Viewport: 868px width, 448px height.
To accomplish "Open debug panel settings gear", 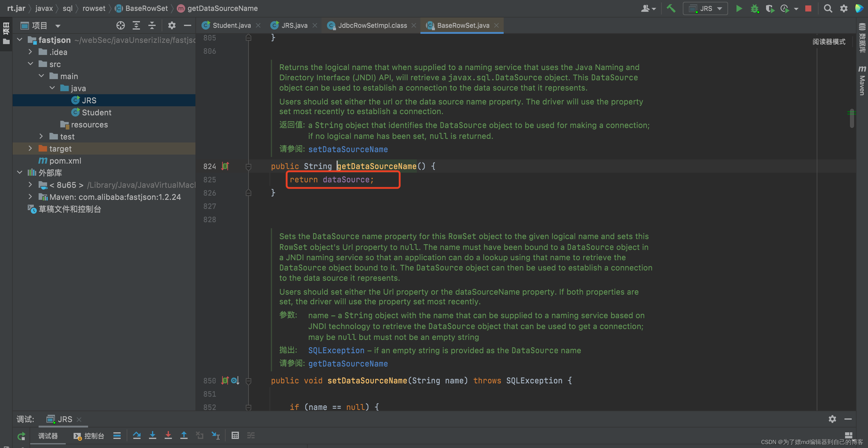I will click(832, 419).
